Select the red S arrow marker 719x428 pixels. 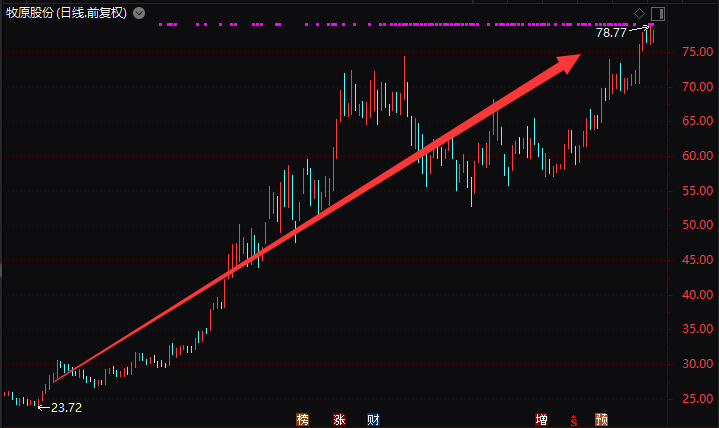(x=574, y=420)
